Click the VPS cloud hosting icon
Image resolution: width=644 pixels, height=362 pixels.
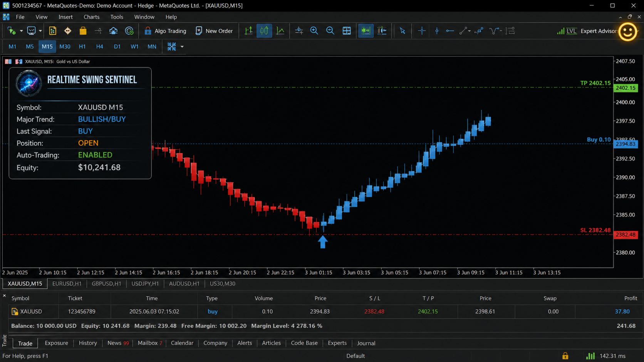113,31
